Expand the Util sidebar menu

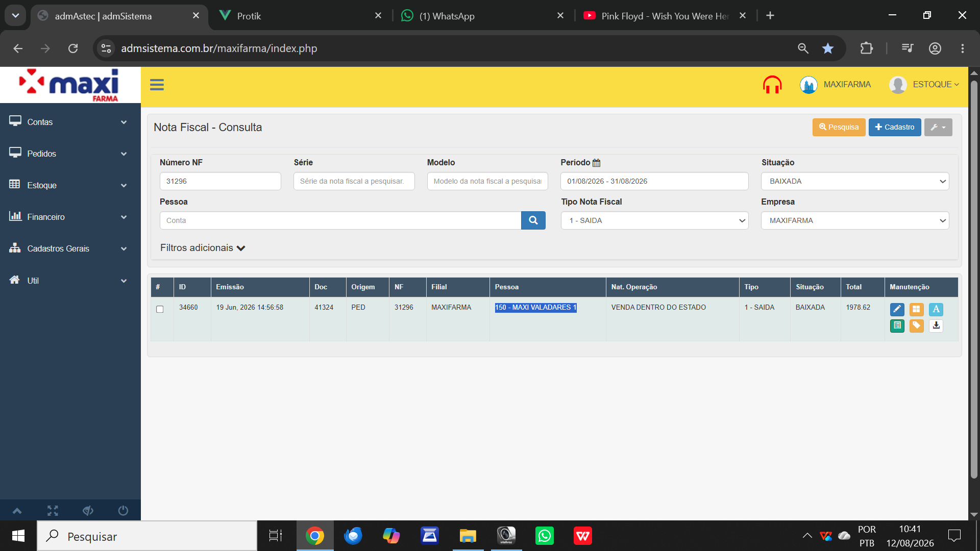pos(70,281)
